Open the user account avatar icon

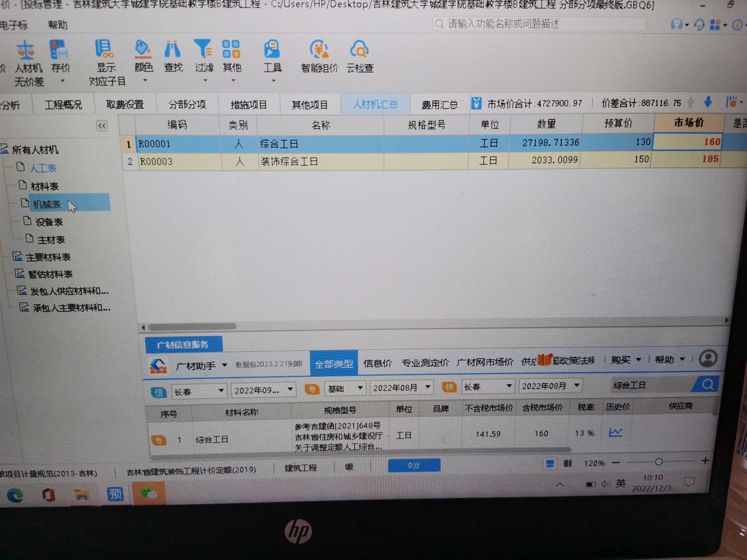(708, 359)
